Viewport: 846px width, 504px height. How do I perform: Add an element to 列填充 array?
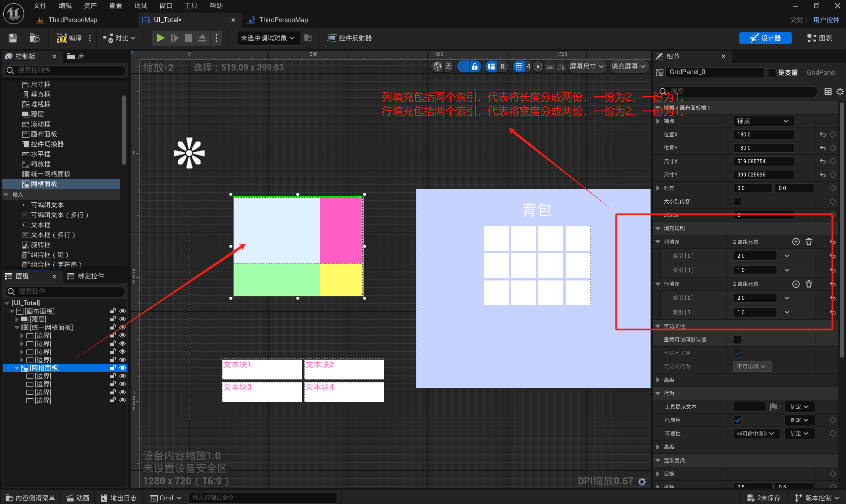[796, 242]
